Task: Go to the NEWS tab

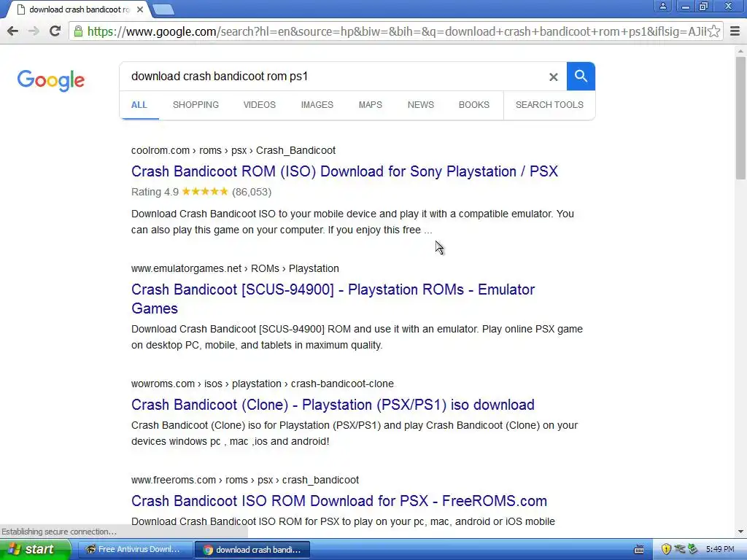Action: (x=421, y=105)
